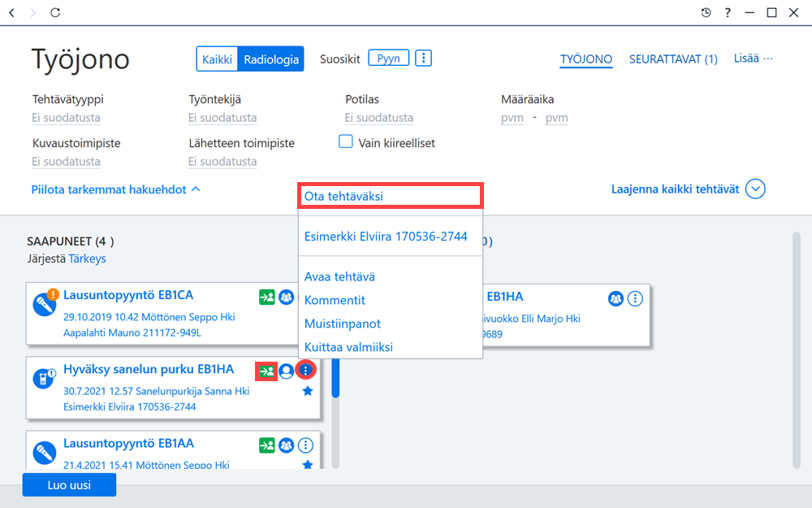812x508 pixels.
Task: Enable Vain kiireelliset checkbox
Action: 345,141
